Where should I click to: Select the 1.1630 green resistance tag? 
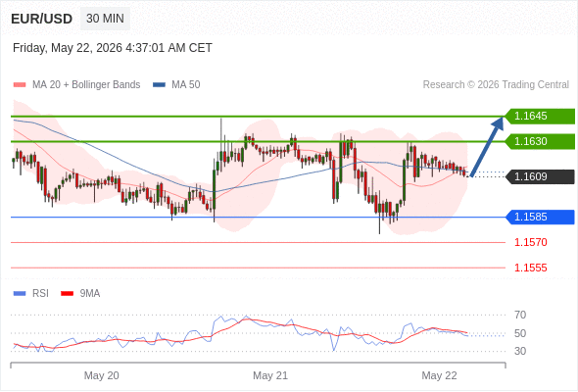540,141
